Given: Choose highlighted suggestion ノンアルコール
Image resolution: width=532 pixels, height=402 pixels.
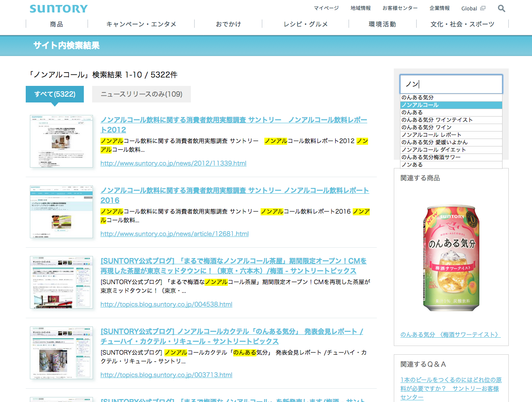Looking at the screenshot, I should (x=451, y=105).
